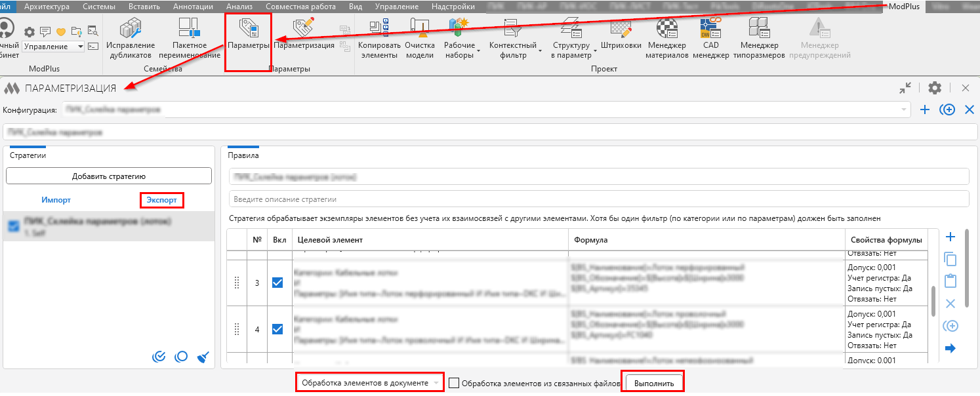Click the Добавить стратегию button
The image size is (980, 396).
tap(109, 176)
